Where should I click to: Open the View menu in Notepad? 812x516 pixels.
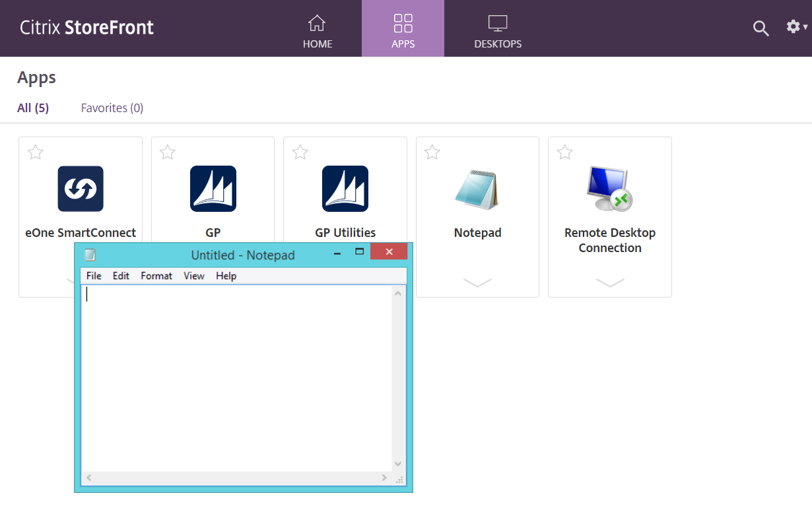coord(194,276)
